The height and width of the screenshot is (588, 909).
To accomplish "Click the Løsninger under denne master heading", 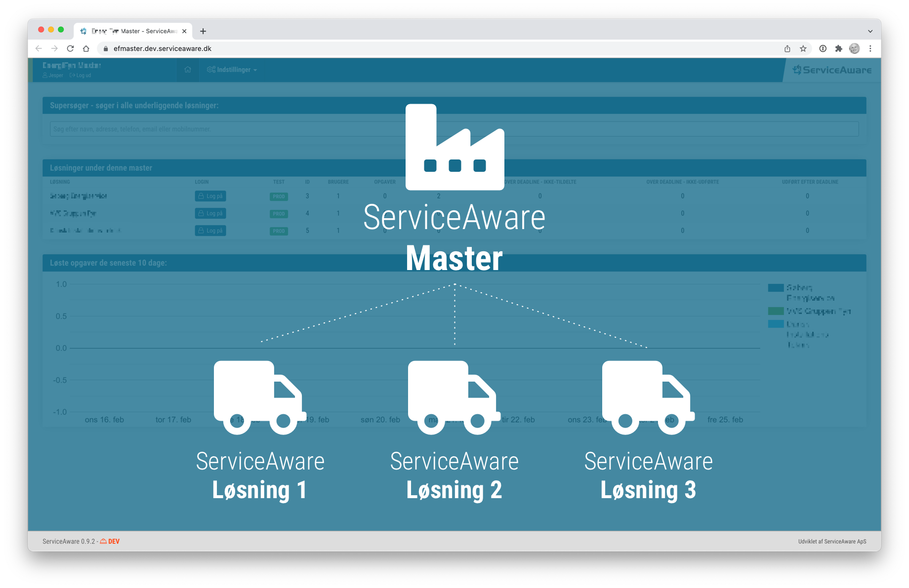I will click(101, 168).
